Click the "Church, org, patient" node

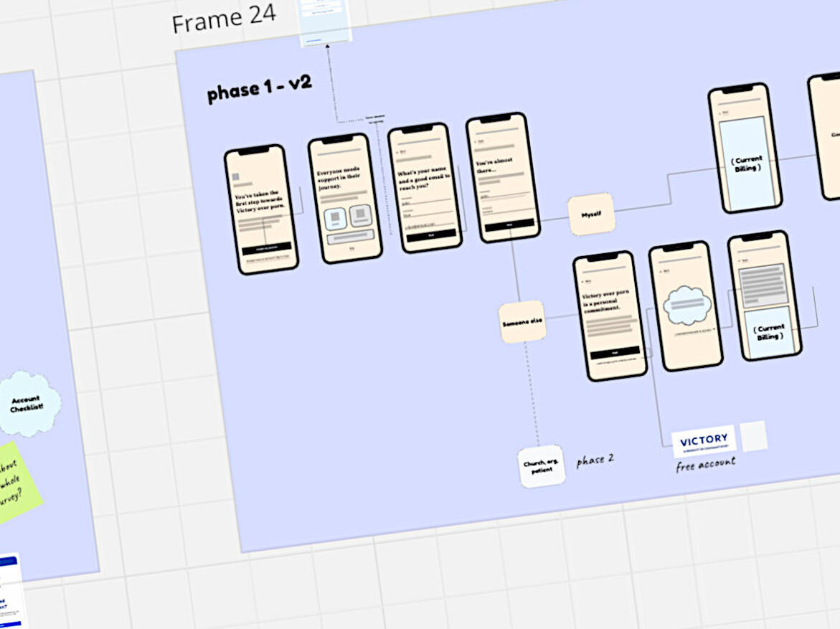coord(542,467)
